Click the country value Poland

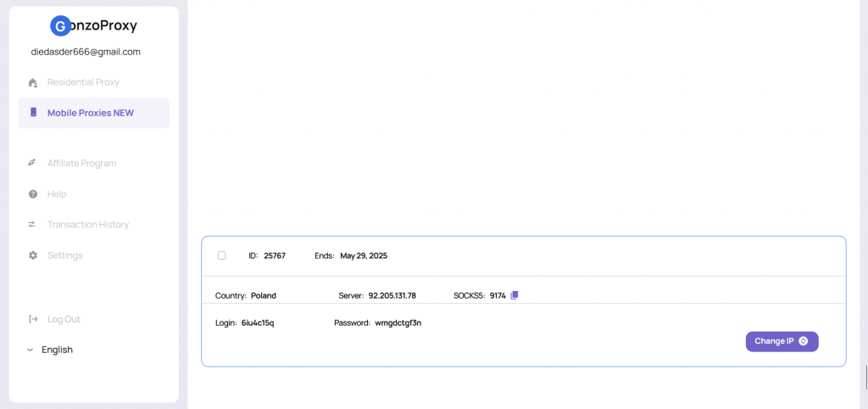pos(264,296)
